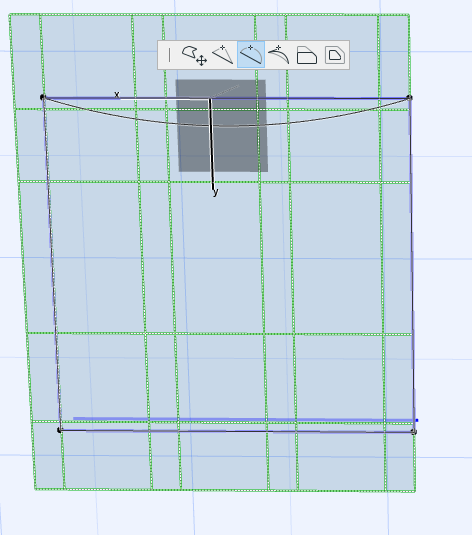The width and height of the screenshot is (472, 535).
Task: Click the vertical line pet palette icon
Action: tap(169, 55)
